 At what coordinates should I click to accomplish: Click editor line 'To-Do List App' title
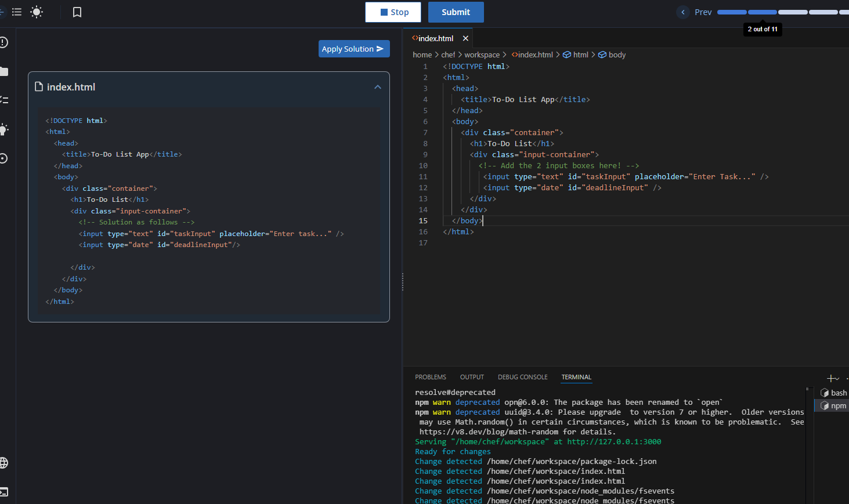coord(525,99)
